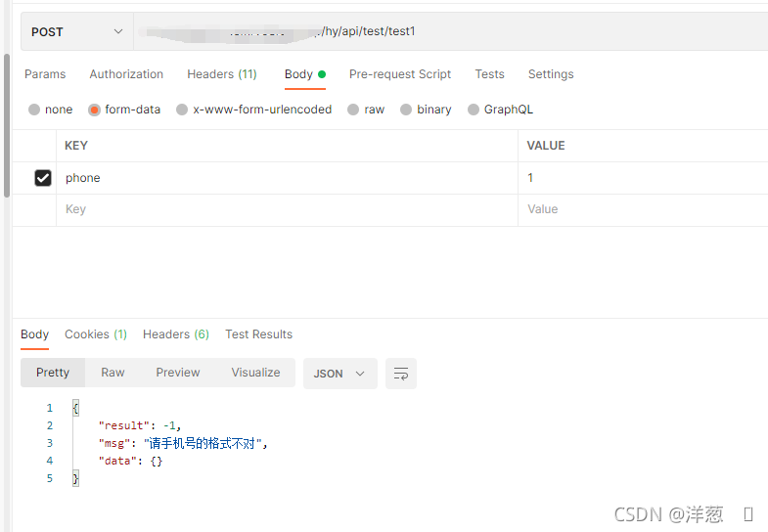Open the POST method dropdown
Viewport: 768px width, 532px height.
tap(77, 32)
